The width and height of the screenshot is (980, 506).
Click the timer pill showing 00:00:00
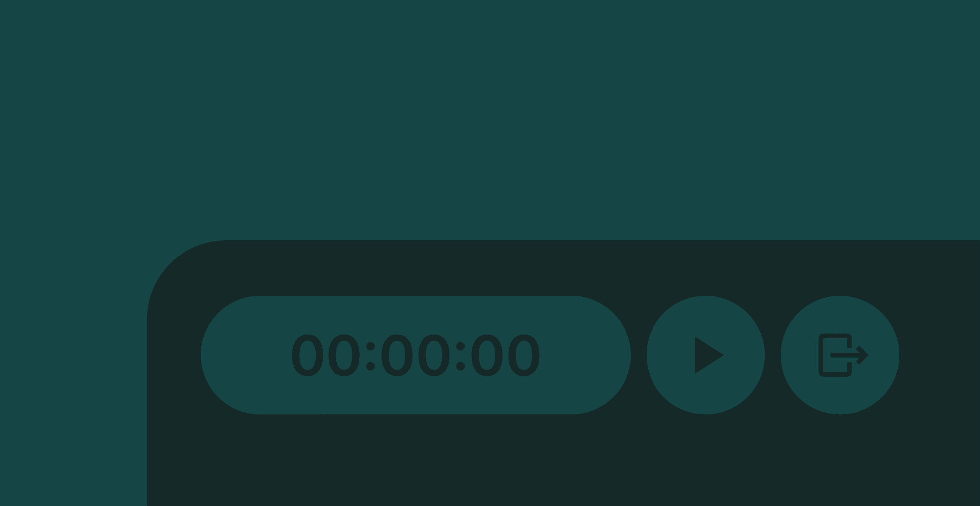415,355
